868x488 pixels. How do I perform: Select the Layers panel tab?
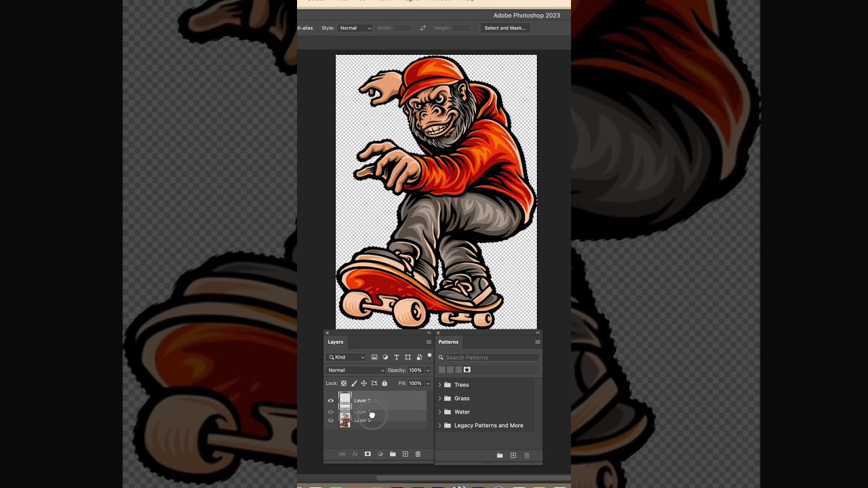pyautogui.click(x=336, y=342)
